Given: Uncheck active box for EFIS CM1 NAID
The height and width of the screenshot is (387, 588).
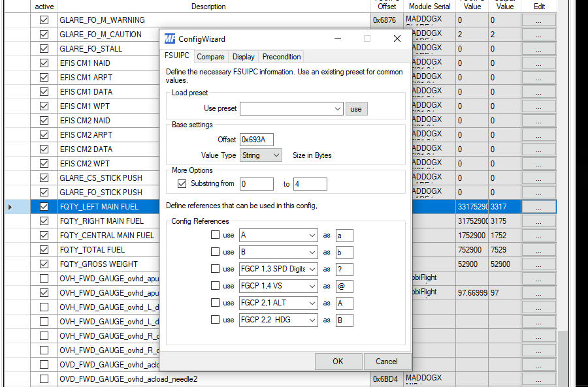Looking at the screenshot, I should pyautogui.click(x=44, y=63).
